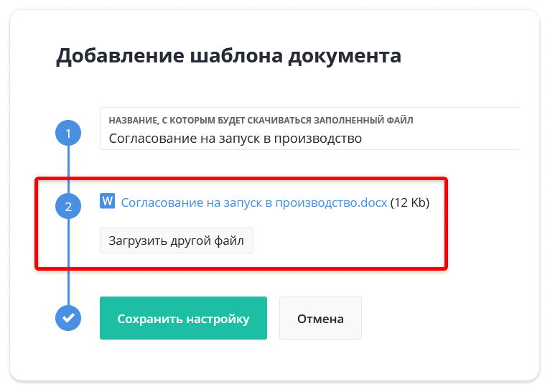Click the blue checkmark step circle

[68, 318]
